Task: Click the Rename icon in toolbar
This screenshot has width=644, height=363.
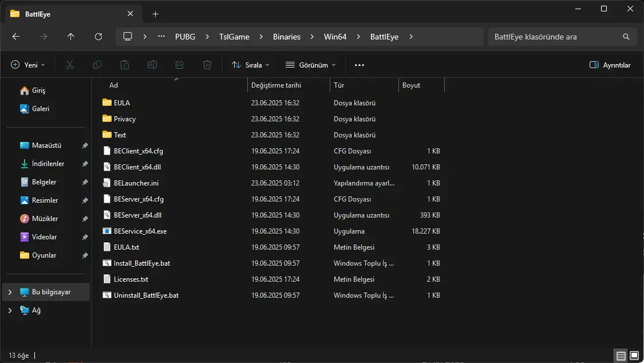Action: pos(152,65)
